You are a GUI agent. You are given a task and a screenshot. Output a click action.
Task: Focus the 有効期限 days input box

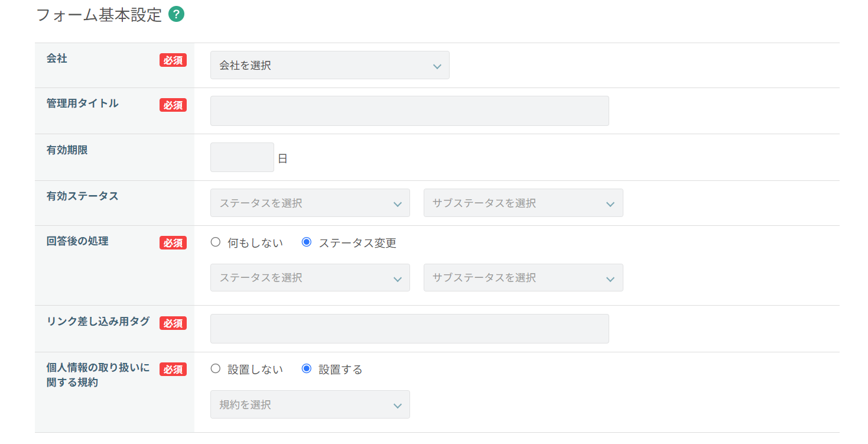242,158
